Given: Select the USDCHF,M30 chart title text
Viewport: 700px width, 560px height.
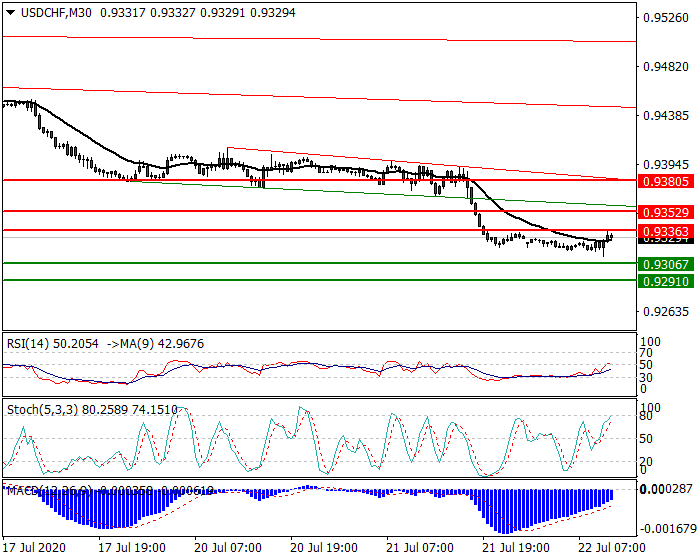Looking at the screenshot, I should tap(56, 13).
